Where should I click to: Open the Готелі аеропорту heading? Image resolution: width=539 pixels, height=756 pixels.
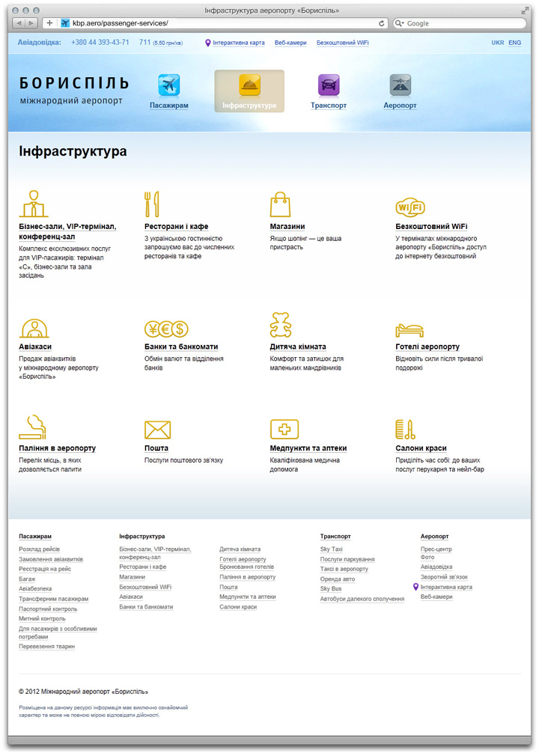[x=427, y=347]
